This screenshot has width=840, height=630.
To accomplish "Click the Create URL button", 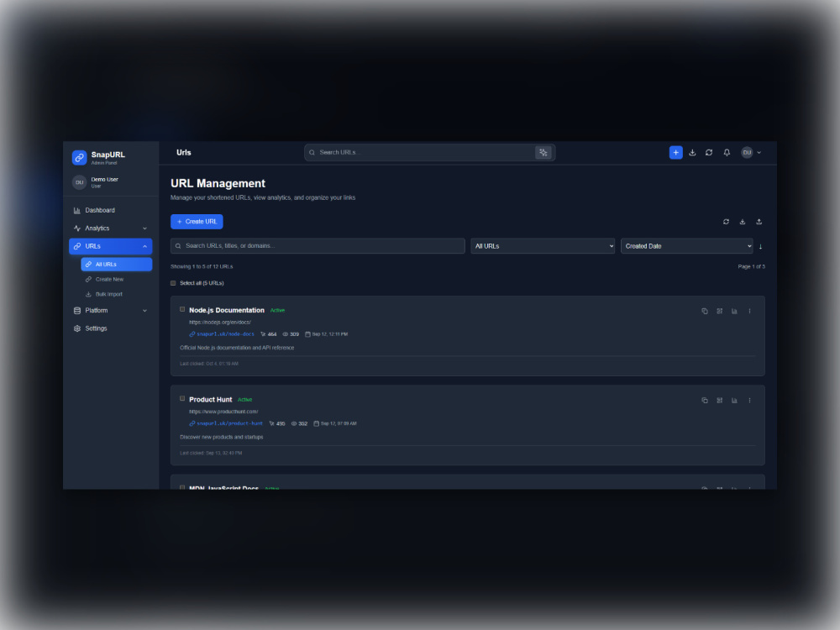I will (197, 222).
